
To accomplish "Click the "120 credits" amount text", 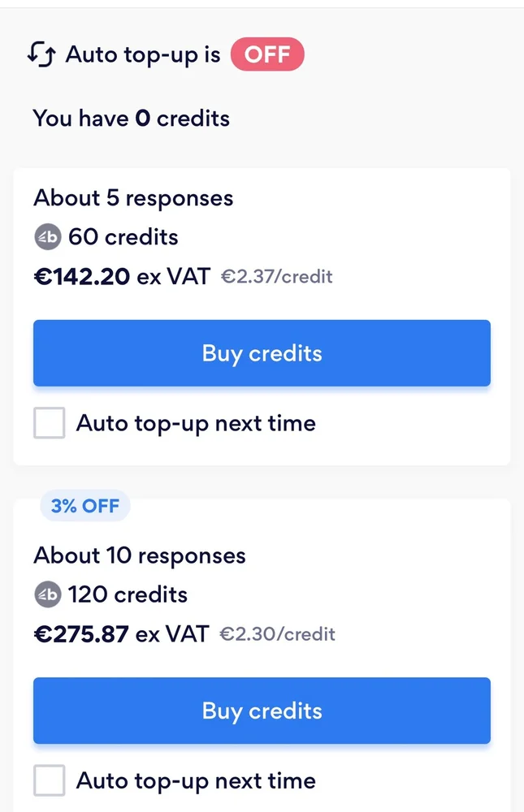I will [128, 594].
